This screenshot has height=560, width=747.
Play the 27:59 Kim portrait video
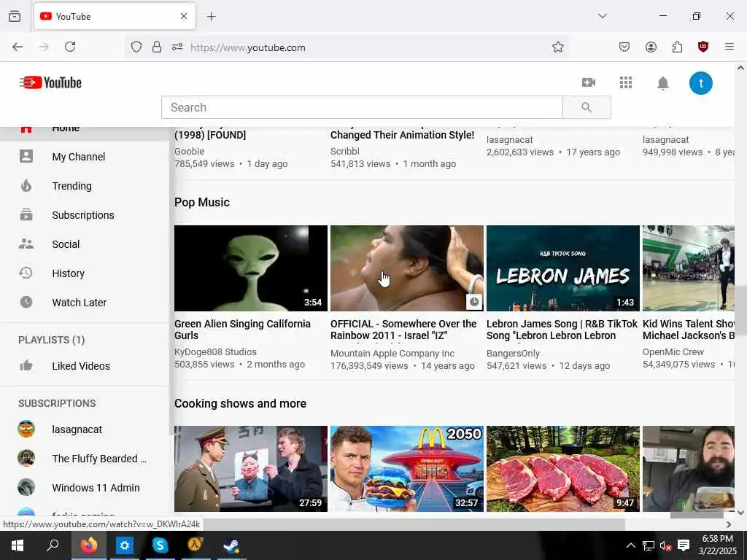point(251,469)
